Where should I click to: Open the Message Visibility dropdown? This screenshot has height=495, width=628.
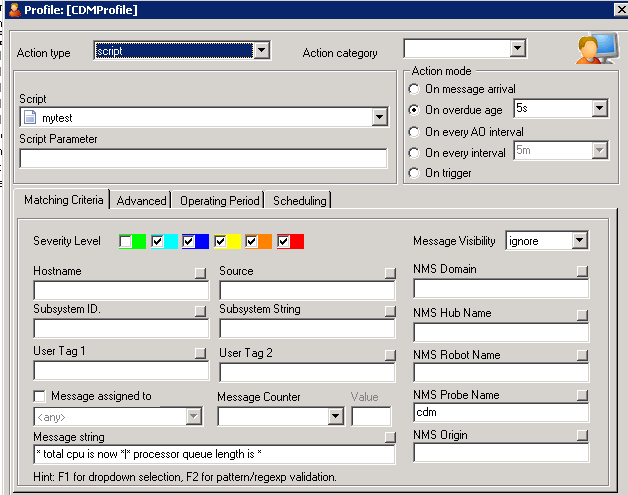pyautogui.click(x=580, y=241)
